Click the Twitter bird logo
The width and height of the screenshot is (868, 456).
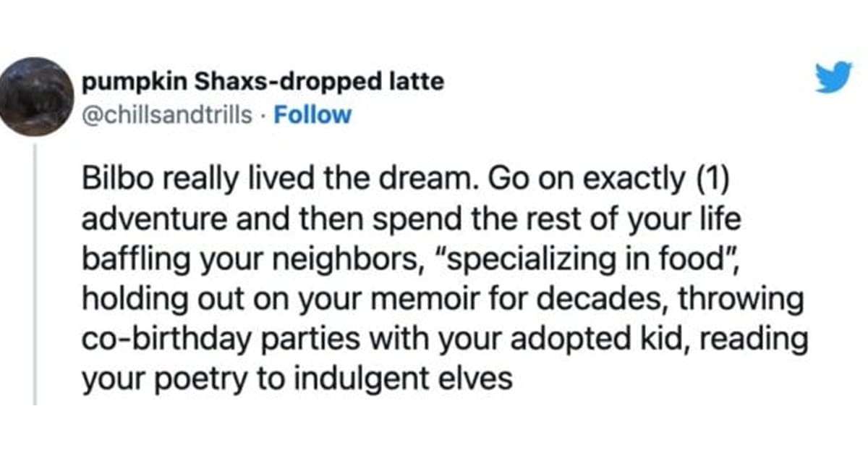click(834, 77)
